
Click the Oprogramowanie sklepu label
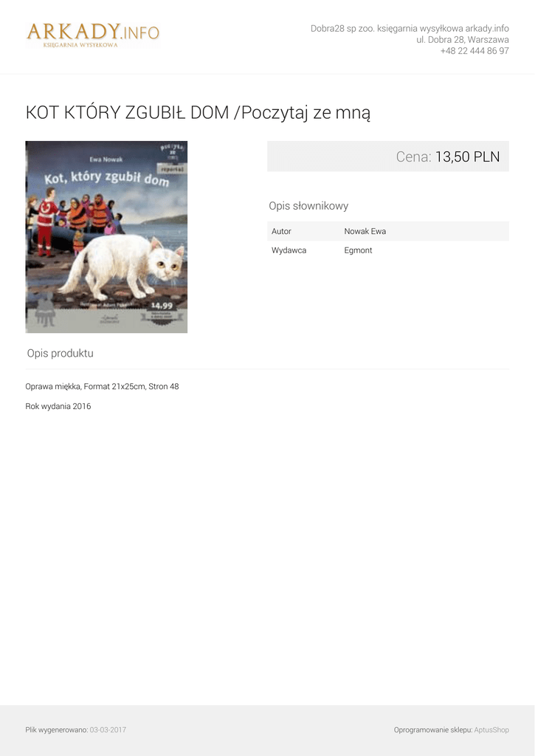433,730
